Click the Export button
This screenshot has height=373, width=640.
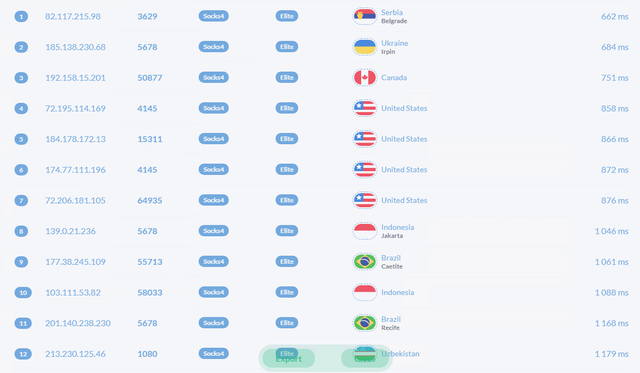coord(289,359)
